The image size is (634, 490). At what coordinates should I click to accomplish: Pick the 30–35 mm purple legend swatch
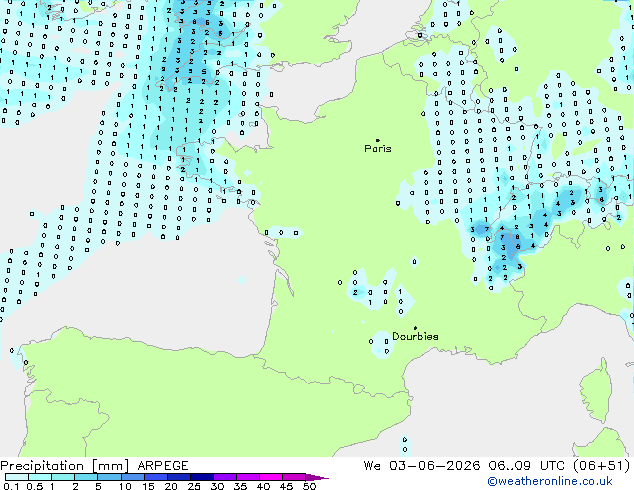pyautogui.click(x=224, y=477)
